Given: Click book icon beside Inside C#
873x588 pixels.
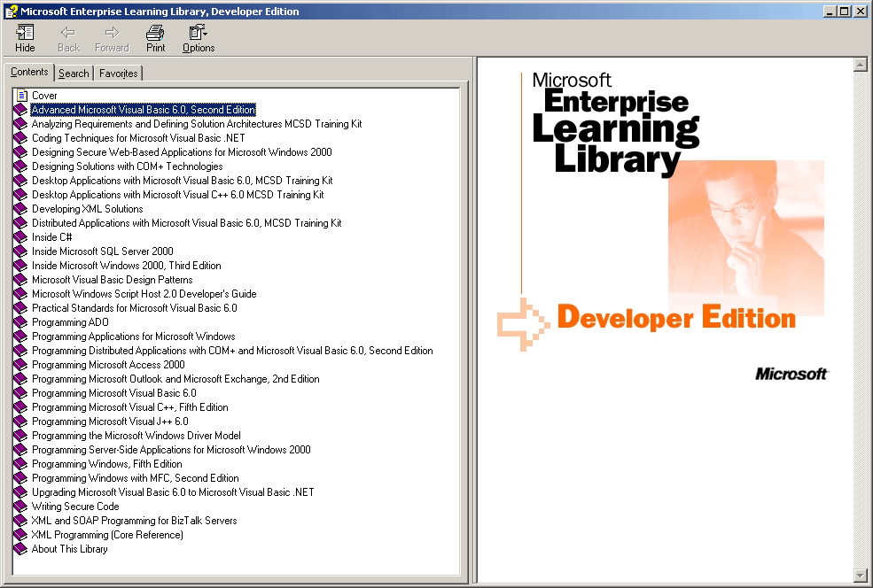Looking at the screenshot, I should (x=20, y=237).
